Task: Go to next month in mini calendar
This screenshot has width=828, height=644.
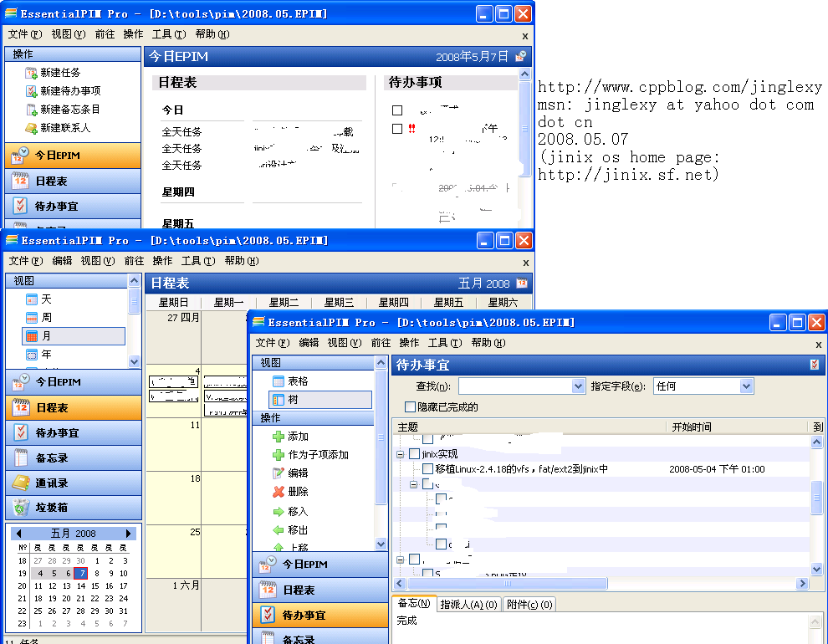Action: [128, 533]
